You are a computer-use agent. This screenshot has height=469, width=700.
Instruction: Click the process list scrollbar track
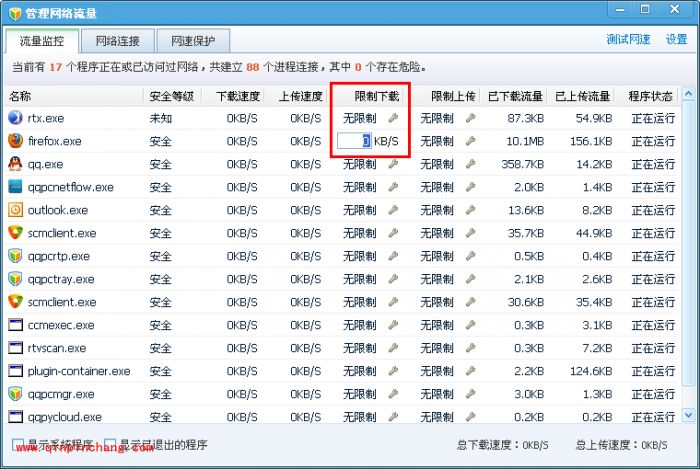coord(688,254)
